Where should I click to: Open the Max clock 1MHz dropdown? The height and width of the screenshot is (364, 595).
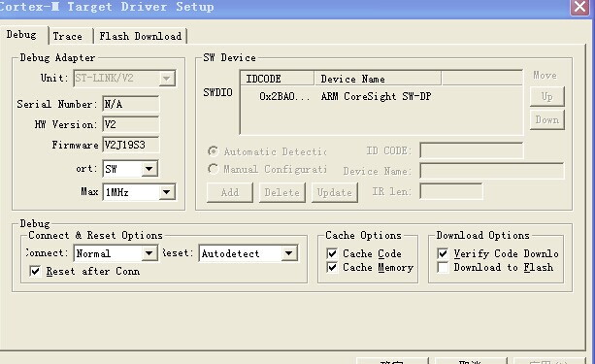point(167,192)
